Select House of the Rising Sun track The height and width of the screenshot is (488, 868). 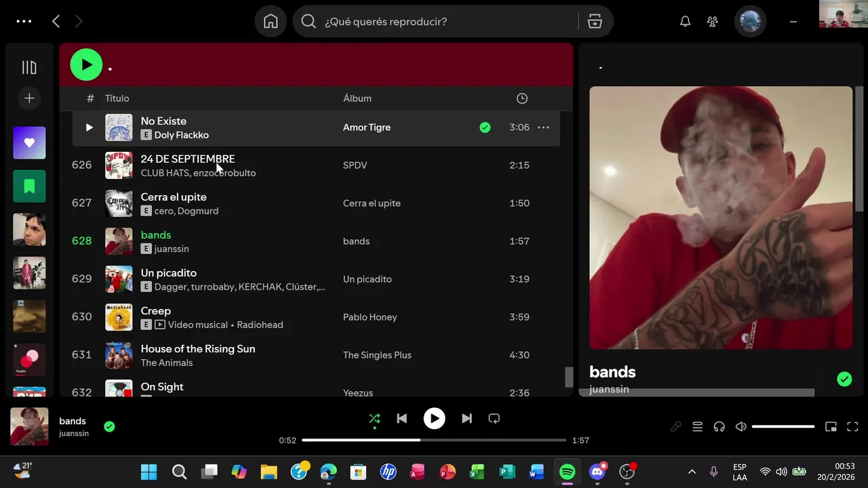point(198,348)
